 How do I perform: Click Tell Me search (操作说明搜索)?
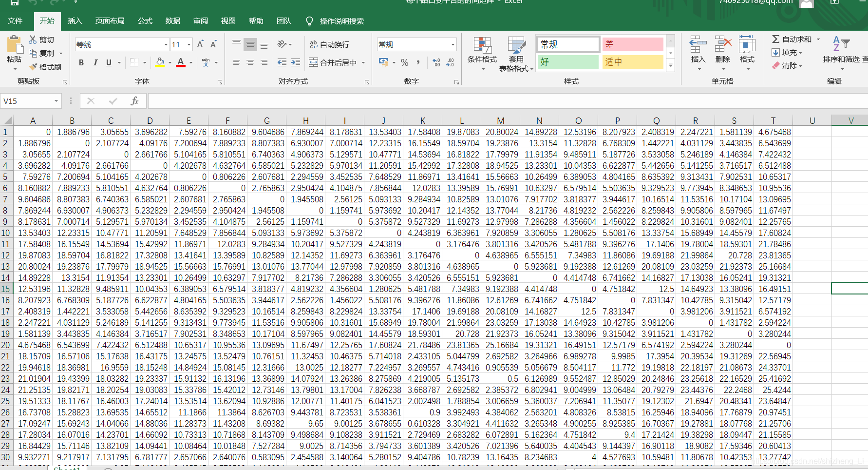pos(335,21)
